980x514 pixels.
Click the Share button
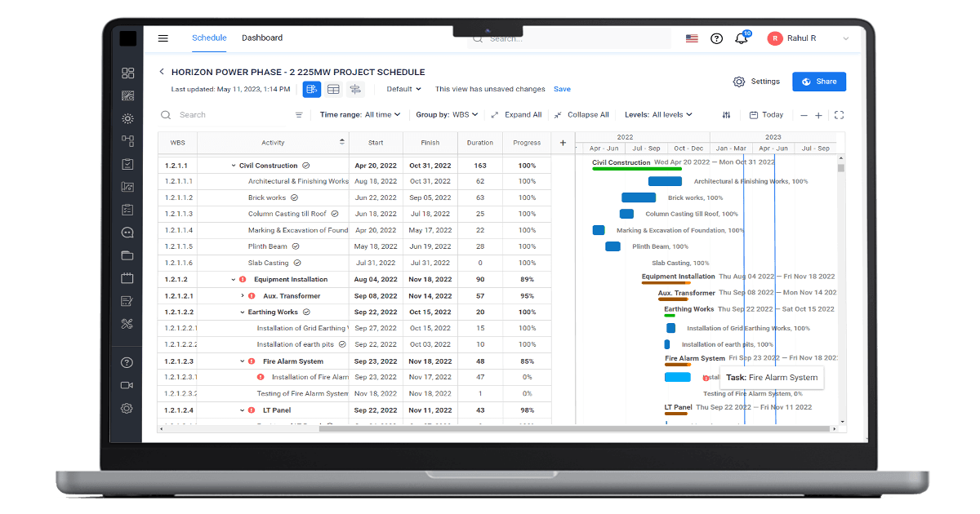coord(818,82)
